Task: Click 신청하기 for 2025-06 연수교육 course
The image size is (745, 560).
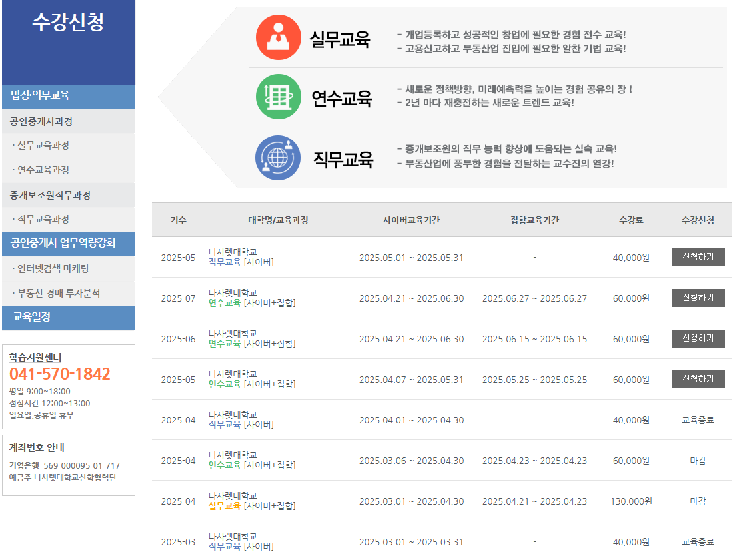Action: pyautogui.click(x=698, y=338)
